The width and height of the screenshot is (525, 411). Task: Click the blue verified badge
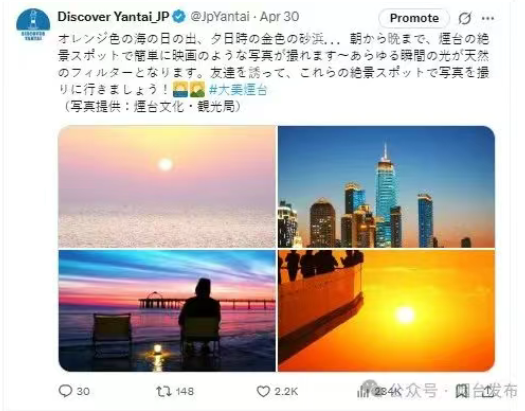pos(179,17)
